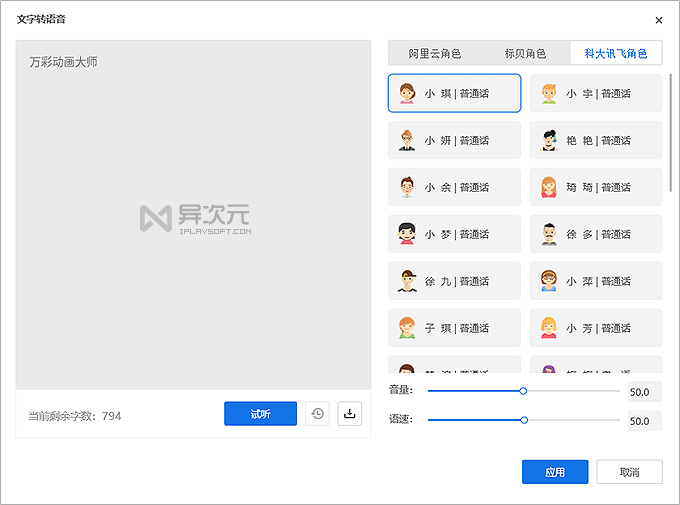Click the 小 余 | 普通话 label text
The width and height of the screenshot is (680, 505).
click(457, 187)
